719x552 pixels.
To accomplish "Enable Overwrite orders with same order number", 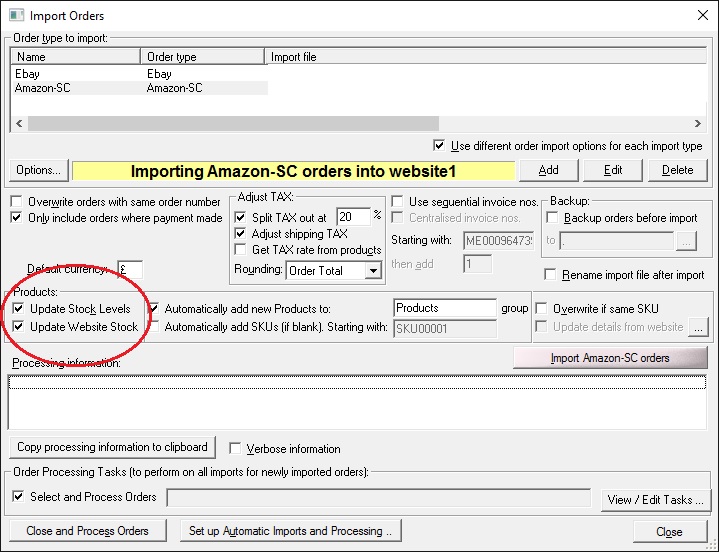I will click(17, 202).
